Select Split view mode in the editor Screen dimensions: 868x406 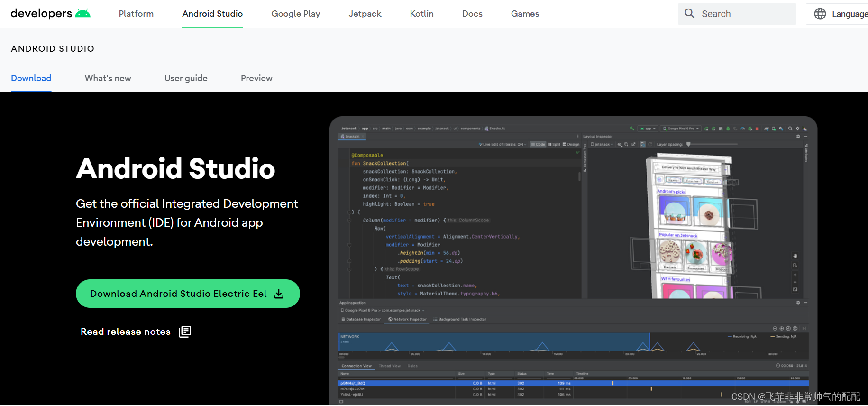click(554, 144)
